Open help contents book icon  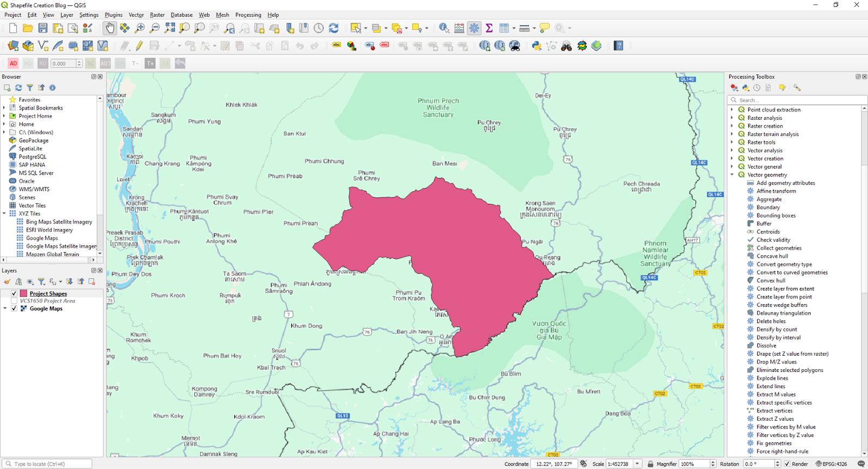[x=618, y=46]
